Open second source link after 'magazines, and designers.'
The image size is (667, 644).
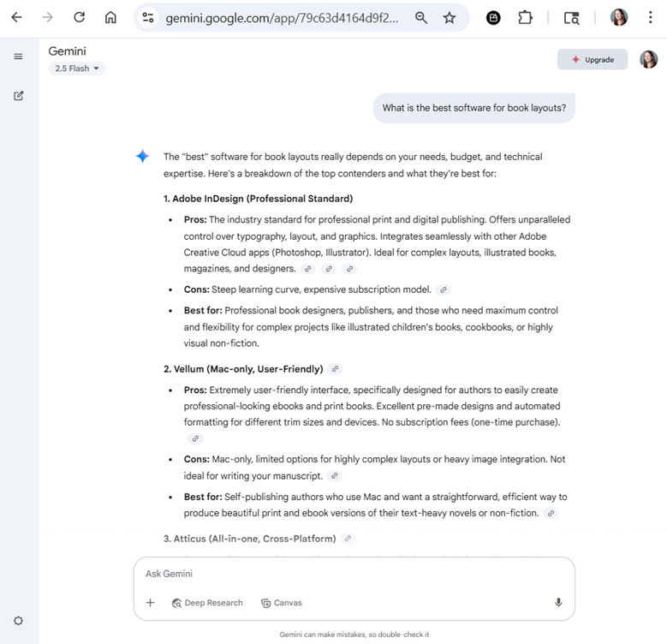pos(329,269)
